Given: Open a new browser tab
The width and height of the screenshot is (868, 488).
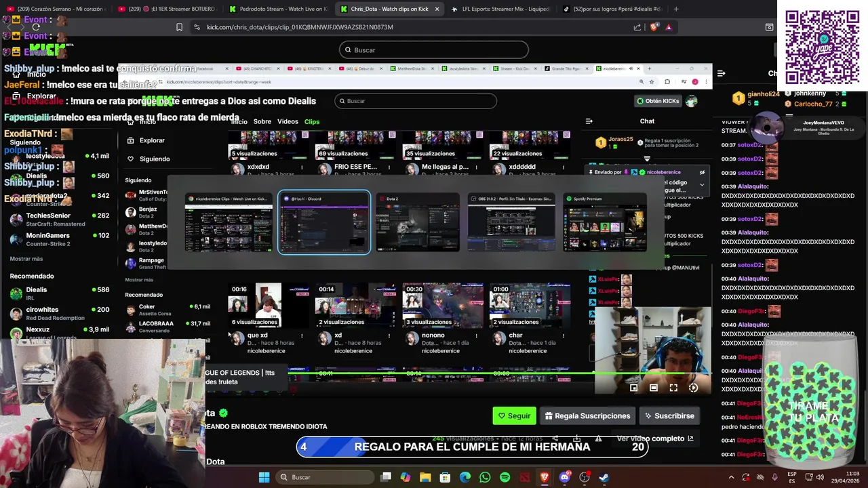Looking at the screenshot, I should (x=676, y=9).
